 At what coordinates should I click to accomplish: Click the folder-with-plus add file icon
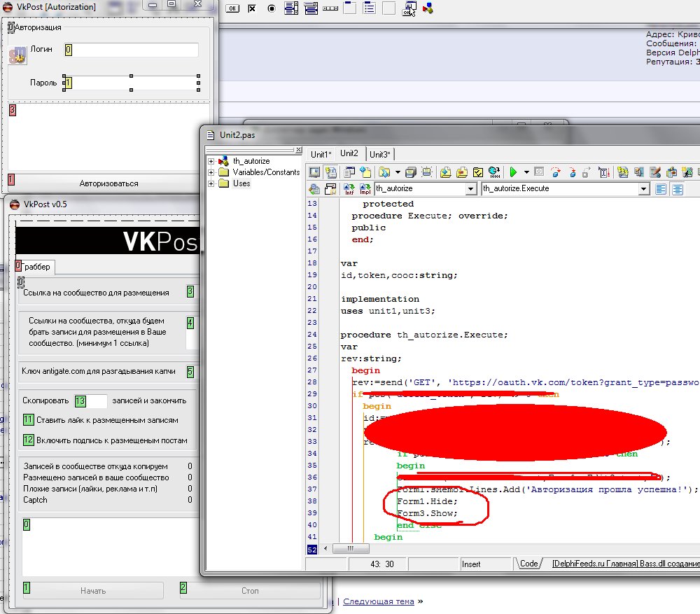click(x=445, y=172)
